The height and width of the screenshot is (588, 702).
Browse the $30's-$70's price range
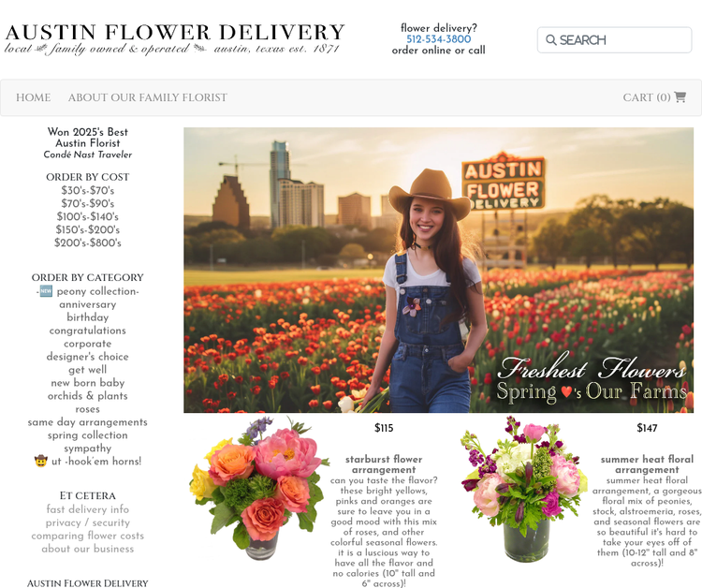click(88, 190)
